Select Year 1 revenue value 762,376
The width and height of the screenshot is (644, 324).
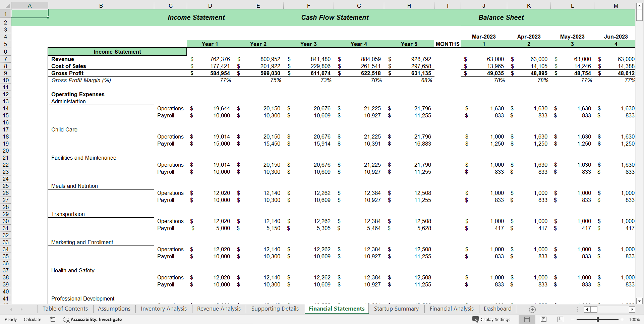click(220, 59)
